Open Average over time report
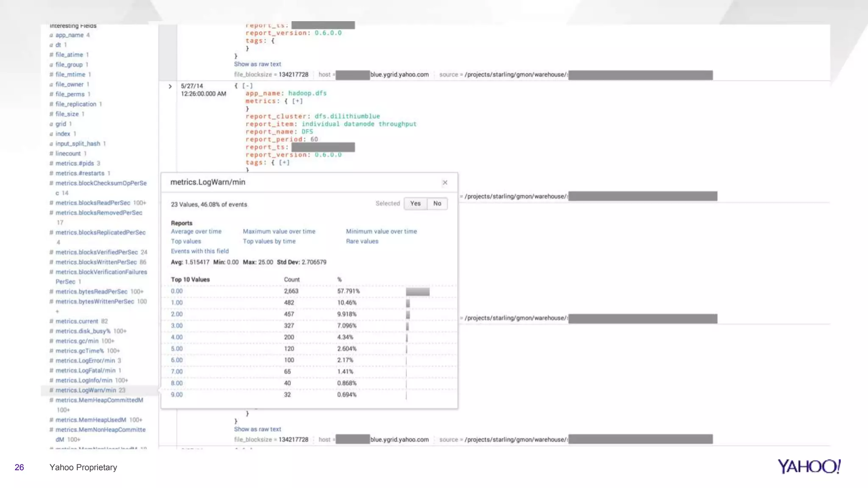 [x=196, y=231]
